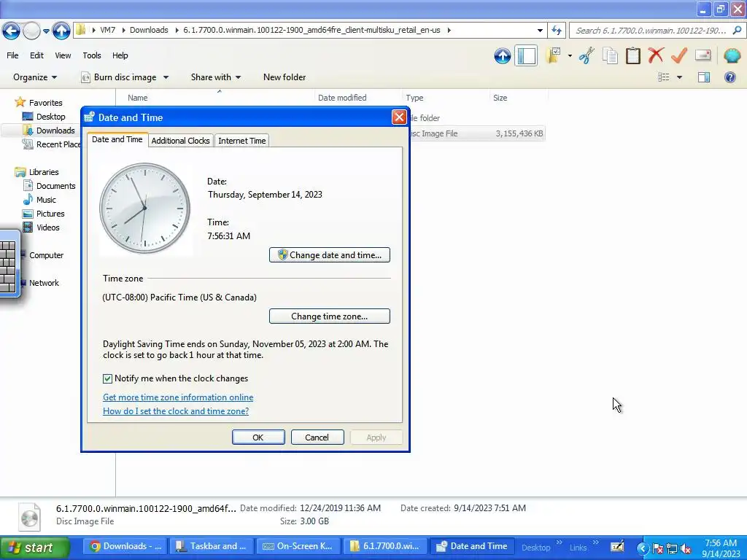Click the Copy pages icon
The width and height of the screenshot is (747, 560).
[x=610, y=55]
